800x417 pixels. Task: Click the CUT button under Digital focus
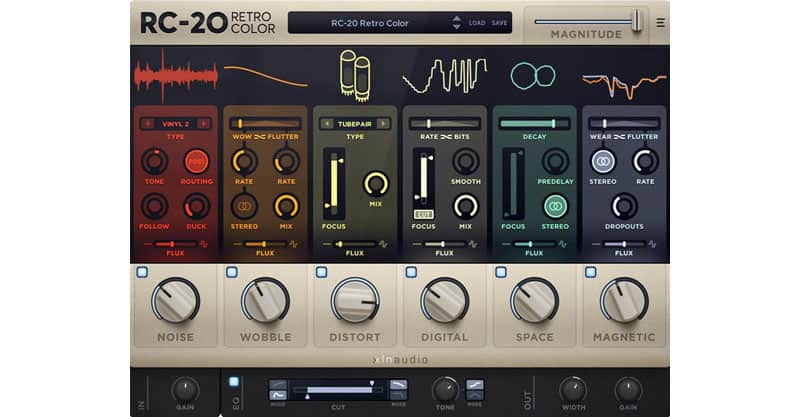click(x=423, y=214)
